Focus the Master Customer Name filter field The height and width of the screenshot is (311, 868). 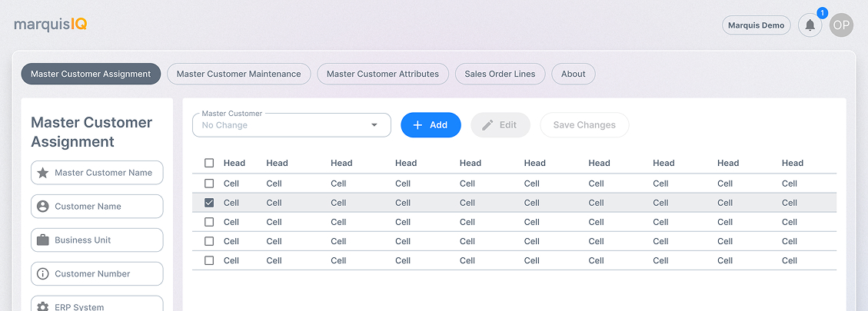(97, 173)
